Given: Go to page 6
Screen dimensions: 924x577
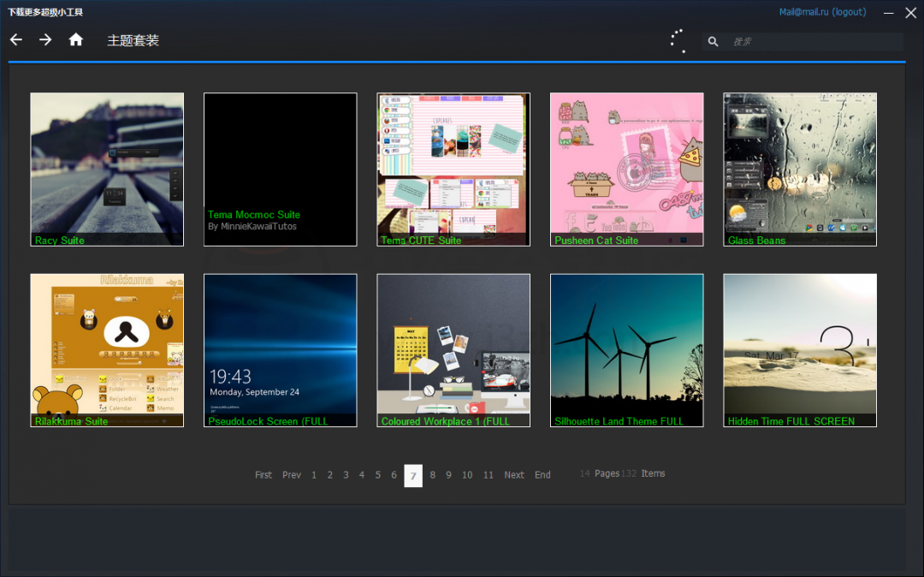Looking at the screenshot, I should coord(394,475).
